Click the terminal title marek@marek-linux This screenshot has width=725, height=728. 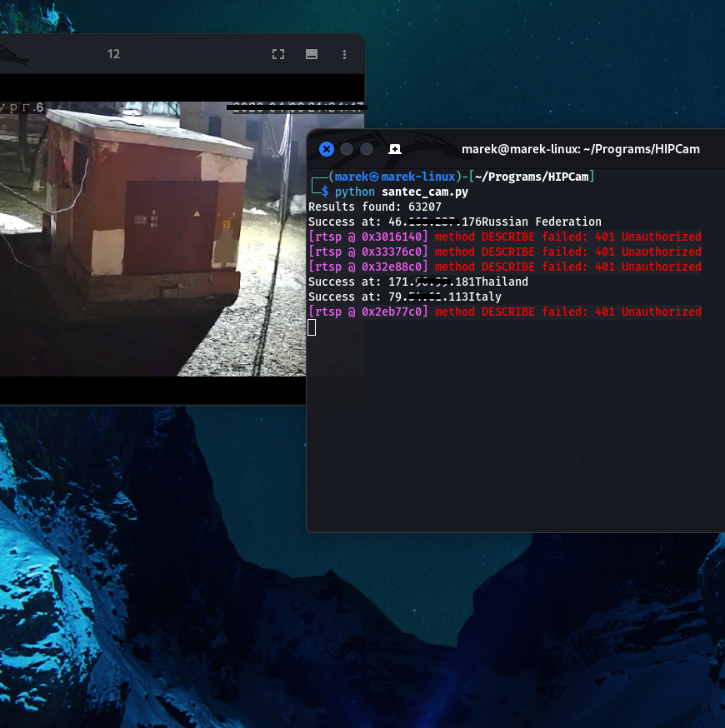[580, 149]
